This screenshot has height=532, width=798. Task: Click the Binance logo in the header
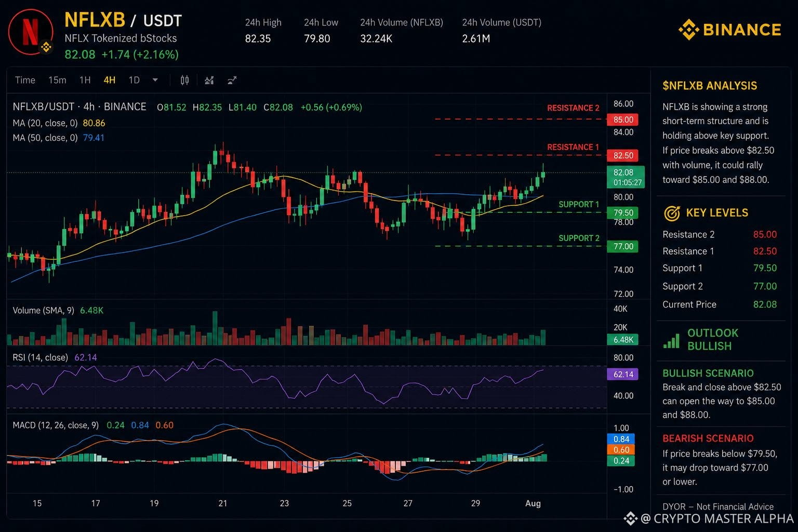[729, 30]
